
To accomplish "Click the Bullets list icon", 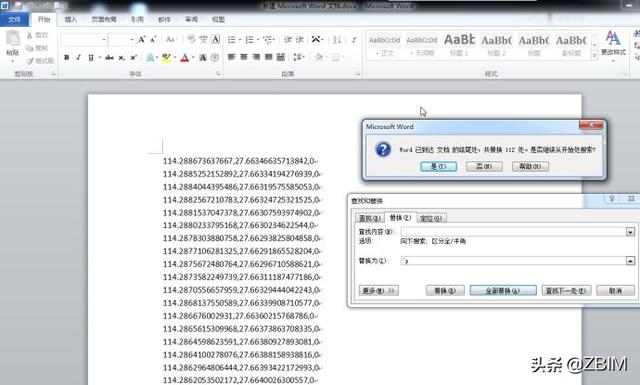I will (x=231, y=40).
